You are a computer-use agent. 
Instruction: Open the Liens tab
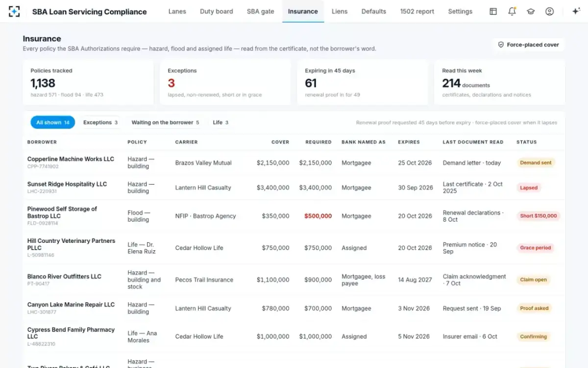tap(340, 11)
